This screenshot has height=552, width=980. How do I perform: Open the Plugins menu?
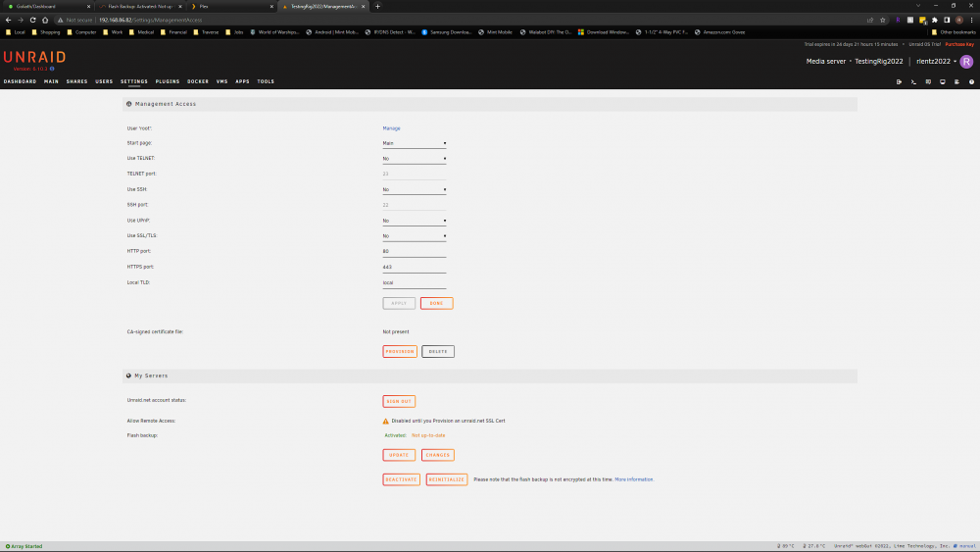coord(168,81)
